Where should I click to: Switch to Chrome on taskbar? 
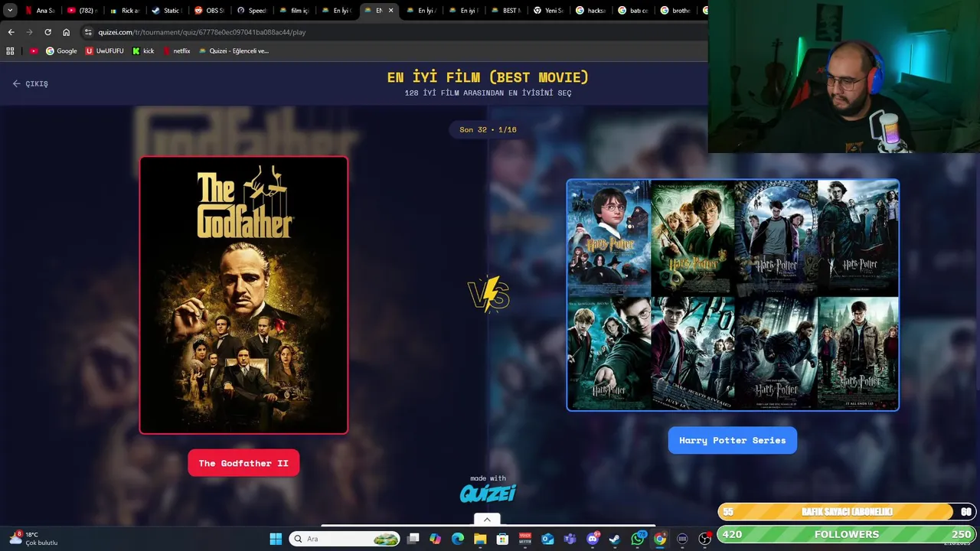coord(660,539)
